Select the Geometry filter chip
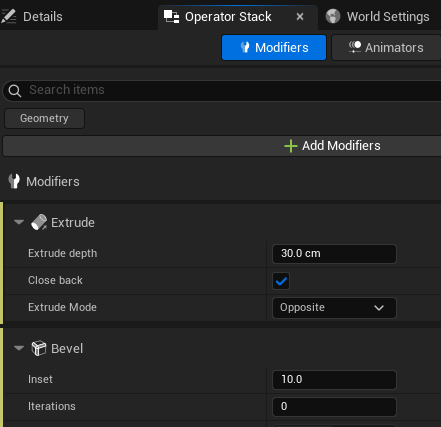 [44, 118]
